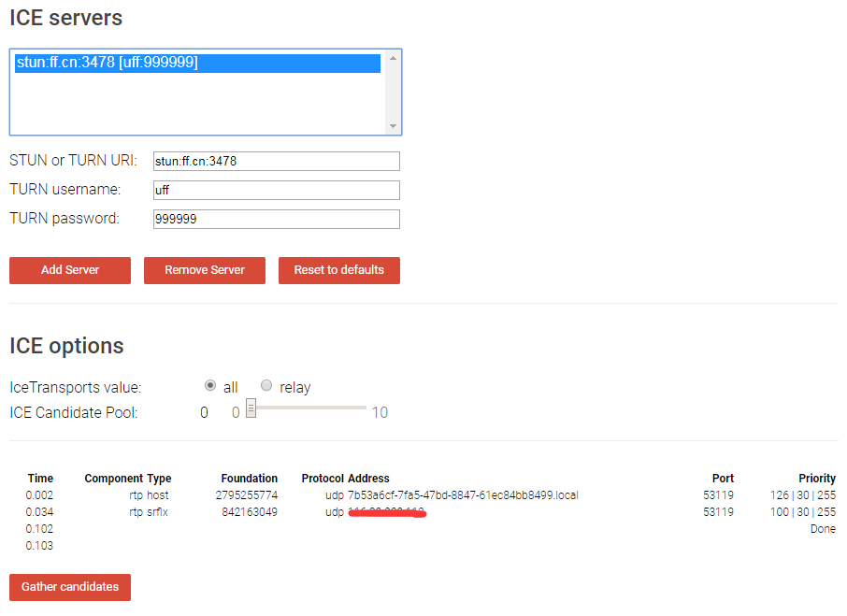This screenshot has width=847, height=616.
Task: Click the TURN password field
Action: pos(276,219)
